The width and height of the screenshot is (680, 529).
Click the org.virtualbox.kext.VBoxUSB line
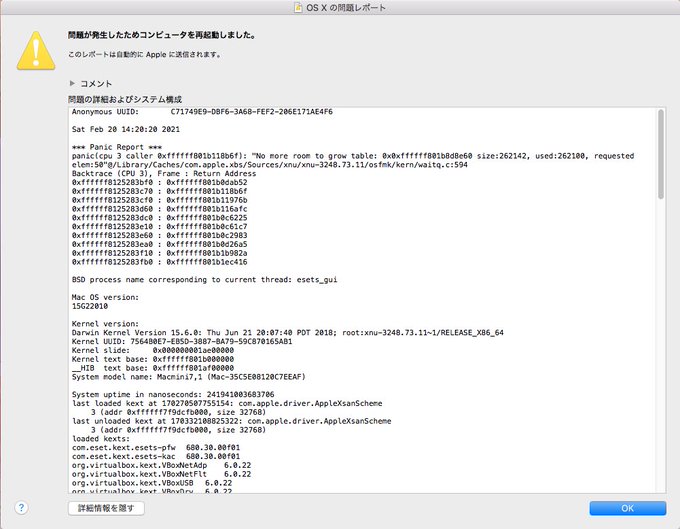[x=152, y=483]
